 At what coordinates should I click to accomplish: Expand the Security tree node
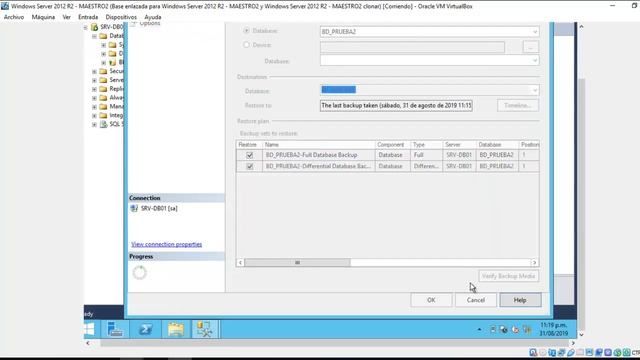point(94,71)
